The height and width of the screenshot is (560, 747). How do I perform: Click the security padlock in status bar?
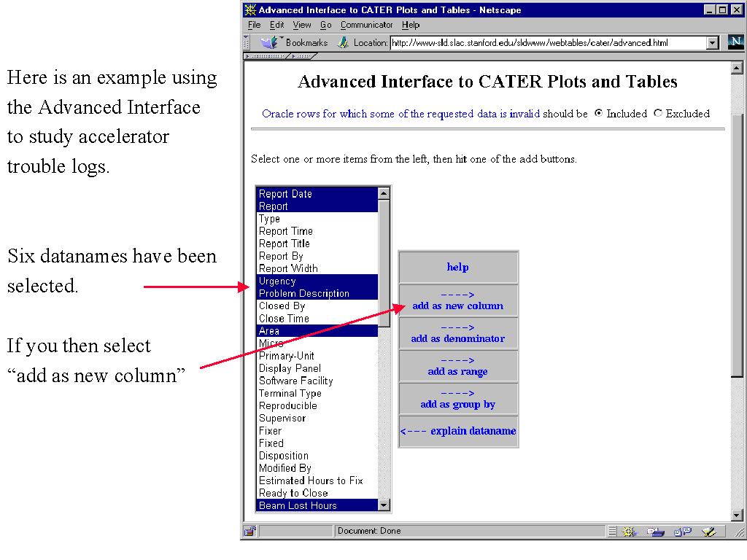click(249, 532)
